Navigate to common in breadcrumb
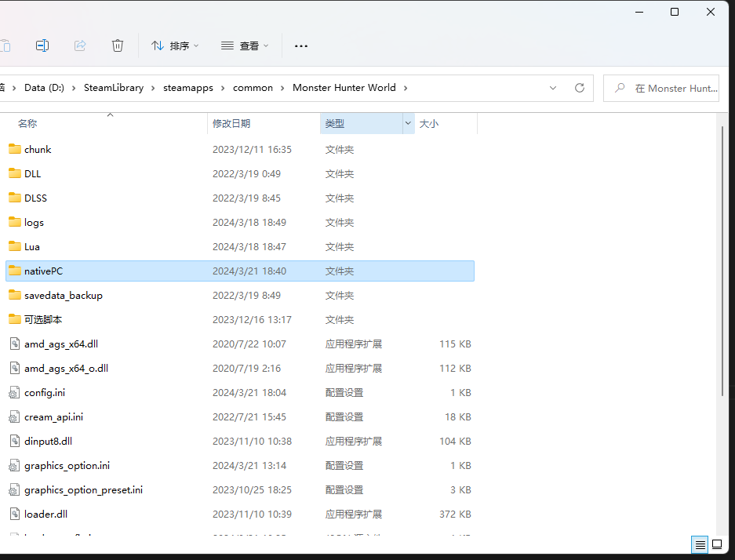This screenshot has width=735, height=560. click(x=253, y=88)
